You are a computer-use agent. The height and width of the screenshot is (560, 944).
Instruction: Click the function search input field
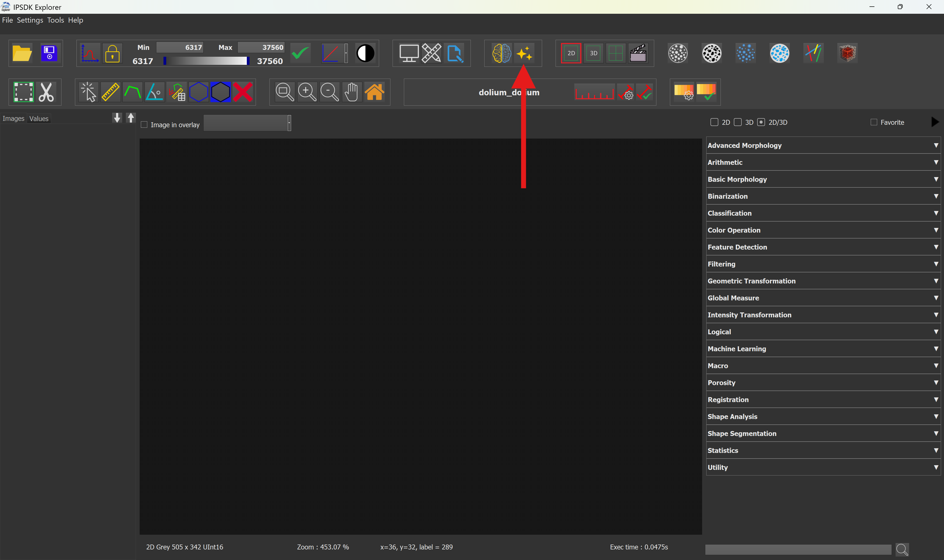point(798,549)
